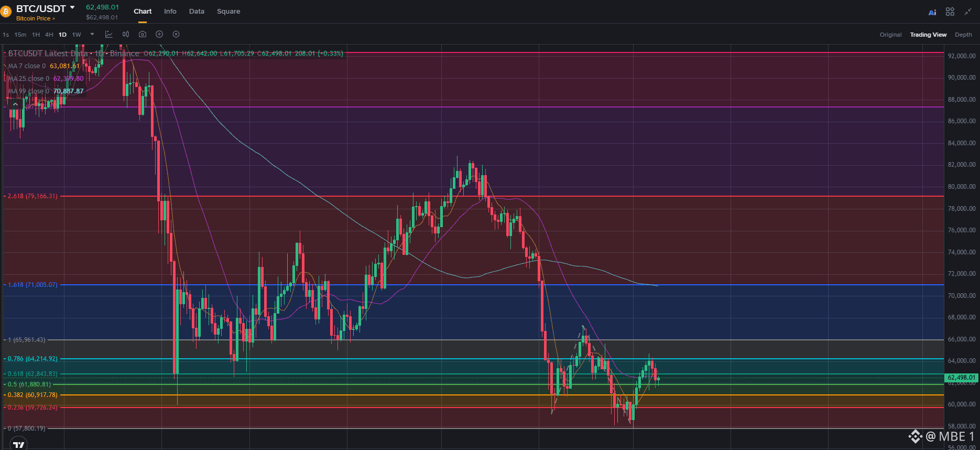Select the MA 25 close indicator legend
Viewport: 980px width, 450px height.
point(46,79)
